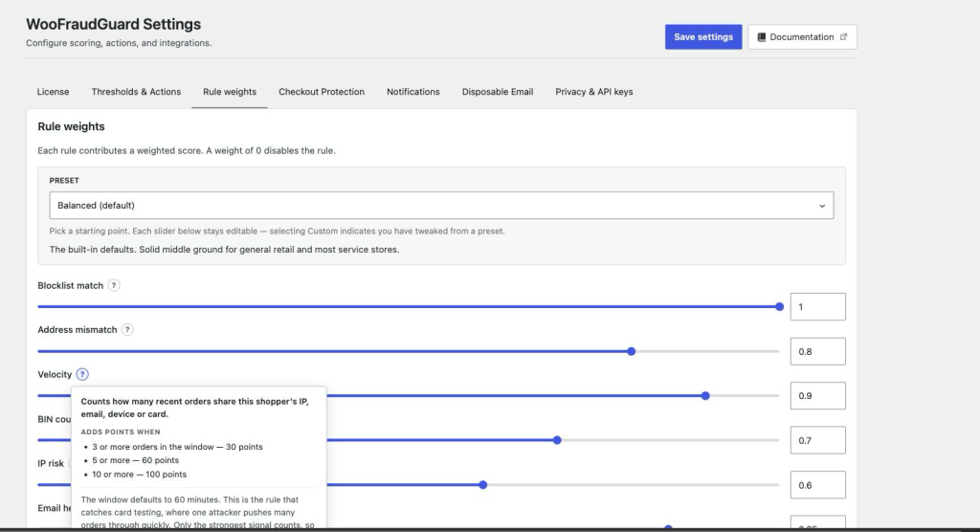Click the 'Address mismatch' label
This screenshot has width=980, height=532.
click(x=77, y=329)
